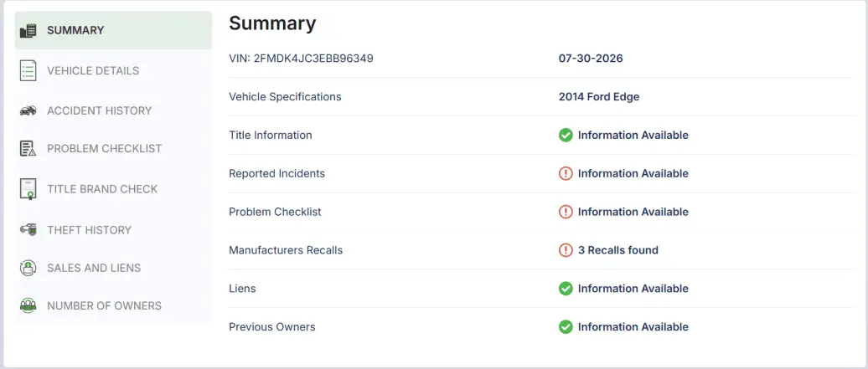
Task: Click the 2014 Ford Edge specification
Action: (x=599, y=97)
